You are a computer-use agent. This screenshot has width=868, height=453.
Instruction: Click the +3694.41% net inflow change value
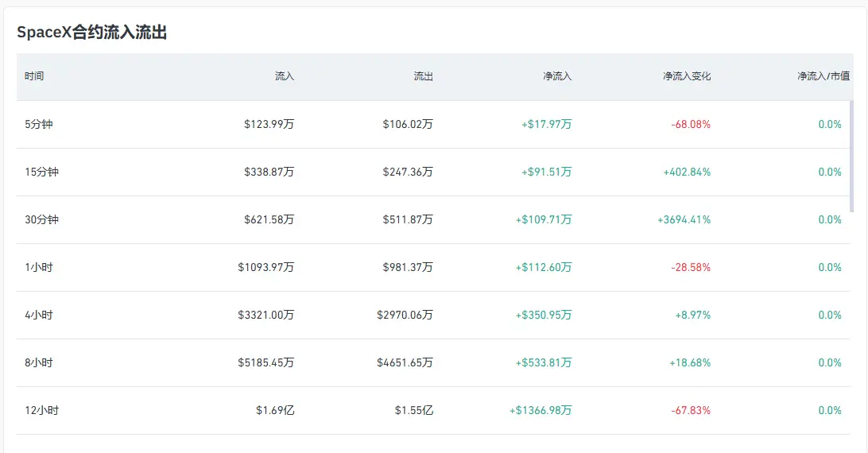click(x=684, y=219)
